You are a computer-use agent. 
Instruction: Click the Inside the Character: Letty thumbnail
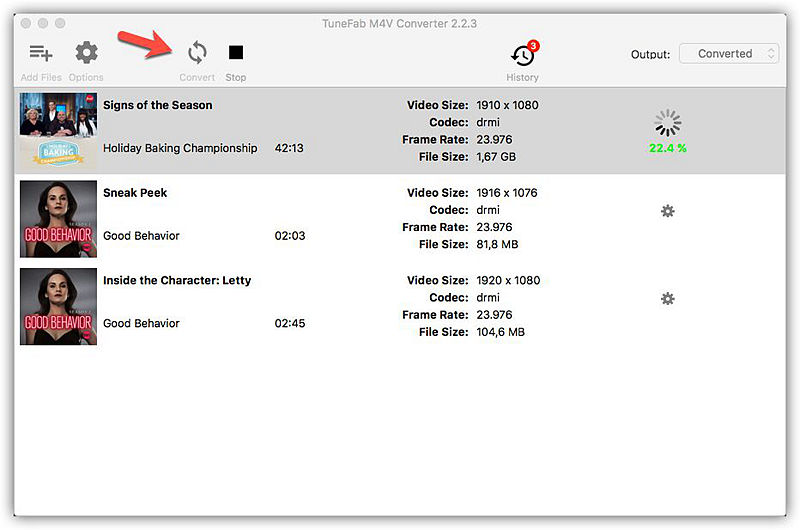pos(58,306)
